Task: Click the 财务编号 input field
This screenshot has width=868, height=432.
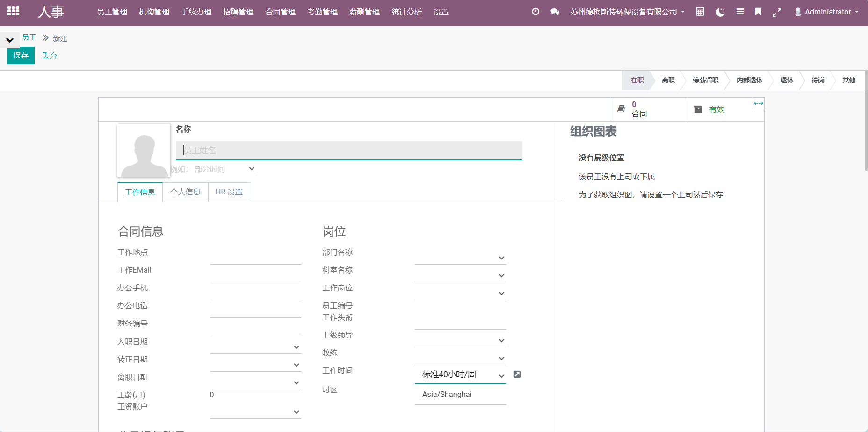Action: [255, 327]
